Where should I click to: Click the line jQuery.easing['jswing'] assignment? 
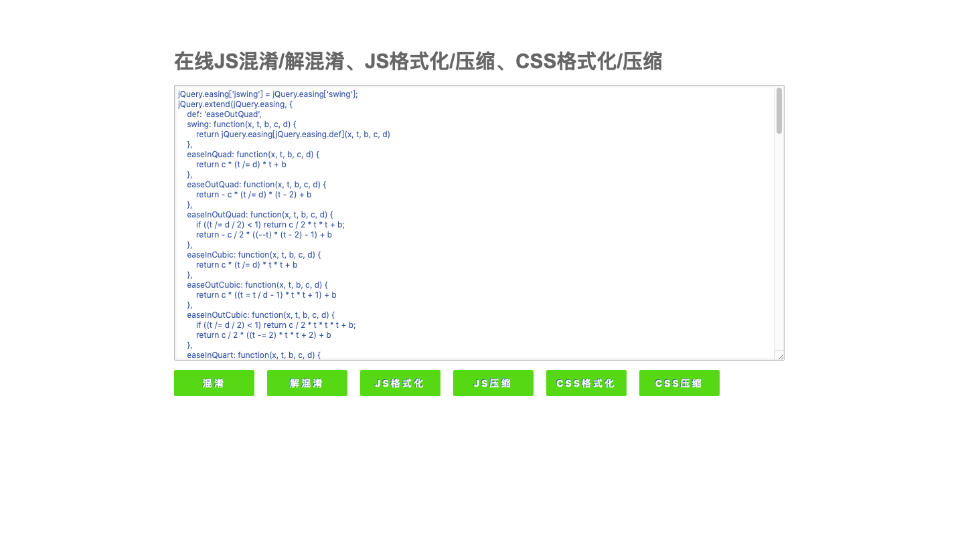268,94
